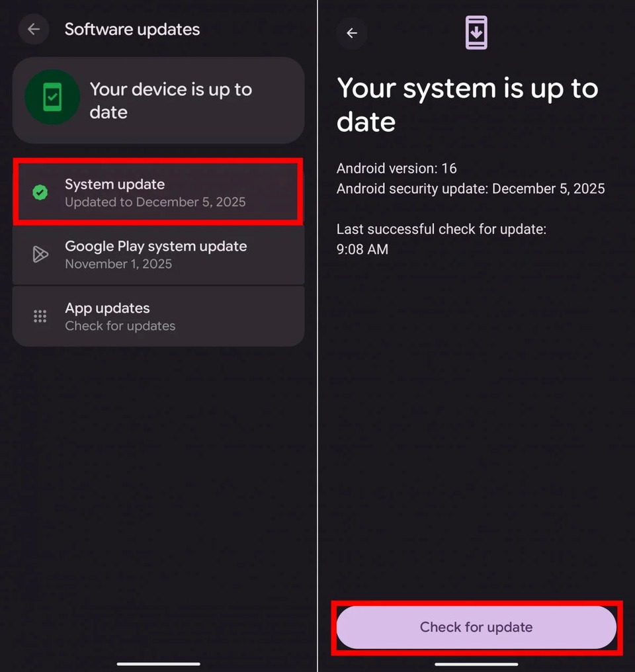Screen dimensions: 635x672
Task: Open Google Play system update entry
Action: [x=157, y=255]
